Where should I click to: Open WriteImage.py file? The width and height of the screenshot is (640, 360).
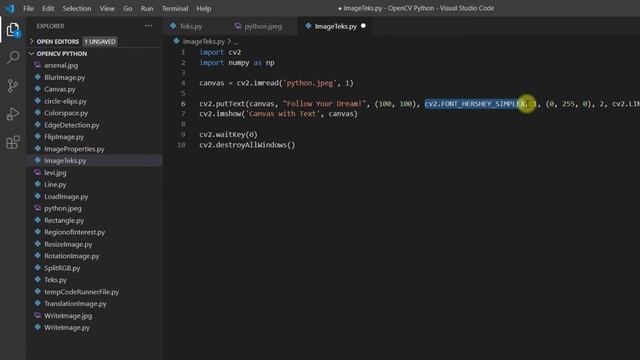(67, 327)
